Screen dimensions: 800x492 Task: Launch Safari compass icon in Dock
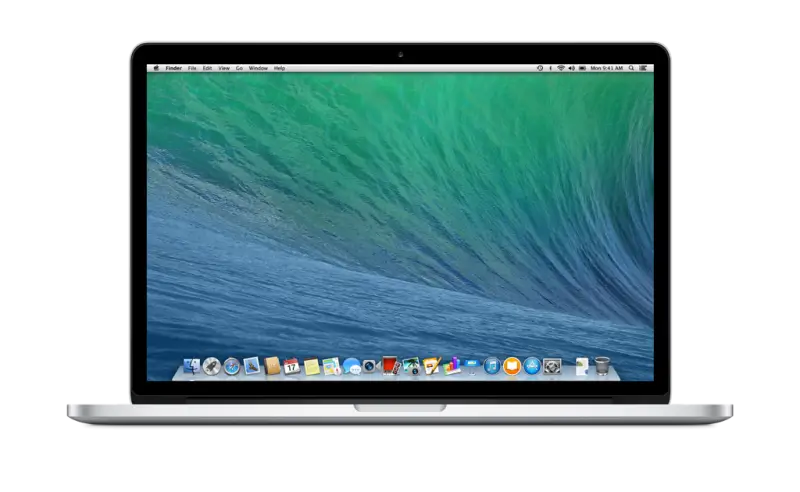click(232, 366)
